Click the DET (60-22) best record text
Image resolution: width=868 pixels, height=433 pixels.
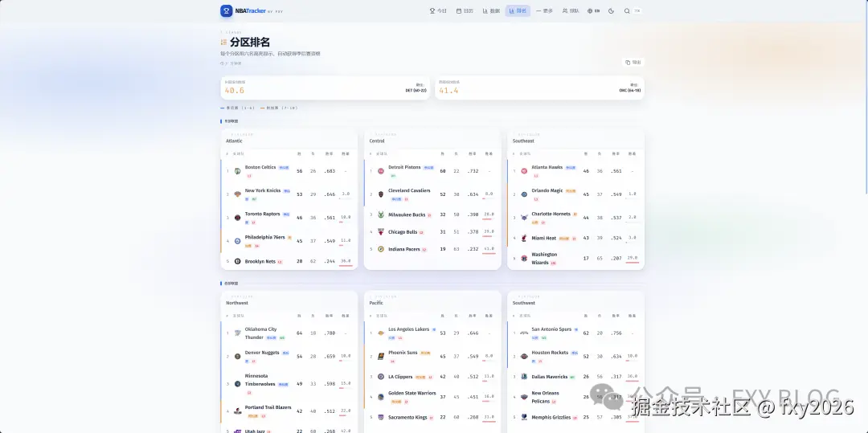[416, 90]
